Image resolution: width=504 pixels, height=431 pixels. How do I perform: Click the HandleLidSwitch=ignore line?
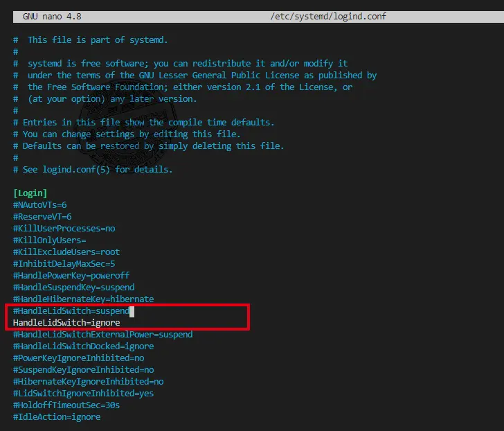tap(66, 323)
